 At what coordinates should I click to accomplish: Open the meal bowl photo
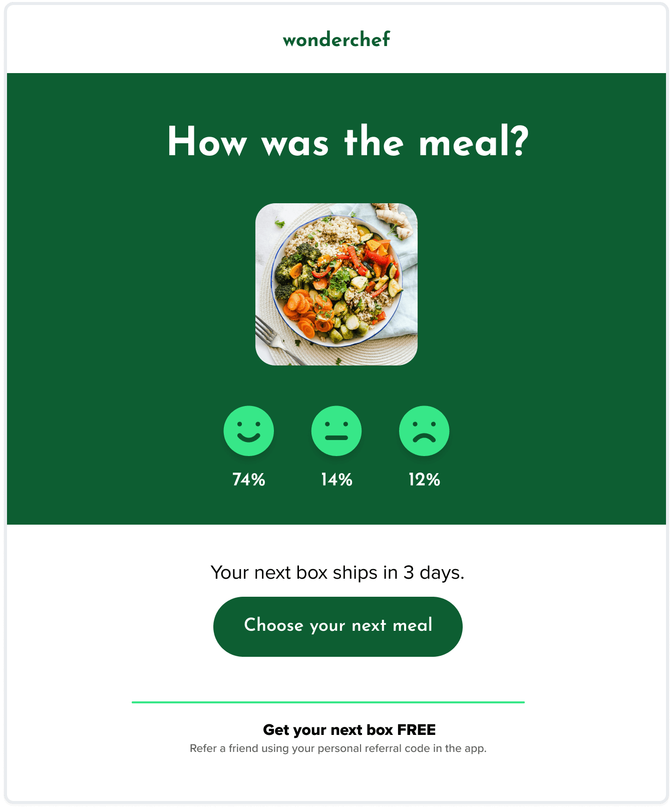click(337, 284)
